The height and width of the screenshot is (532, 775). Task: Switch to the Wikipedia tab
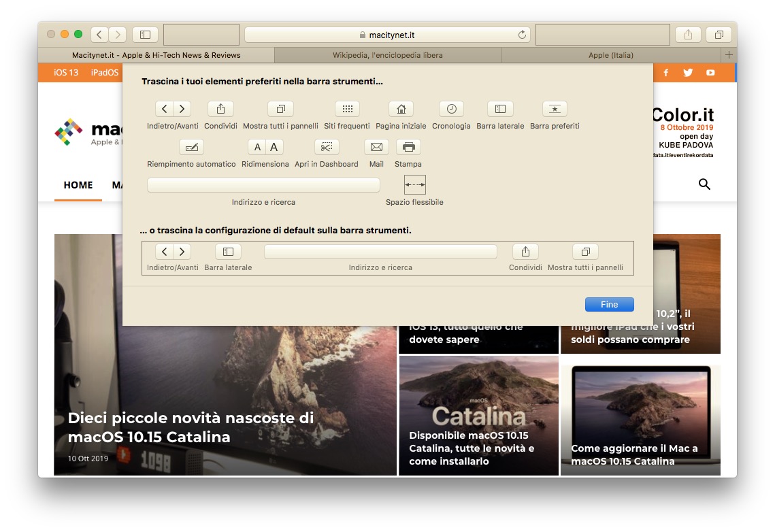pyautogui.click(x=388, y=55)
